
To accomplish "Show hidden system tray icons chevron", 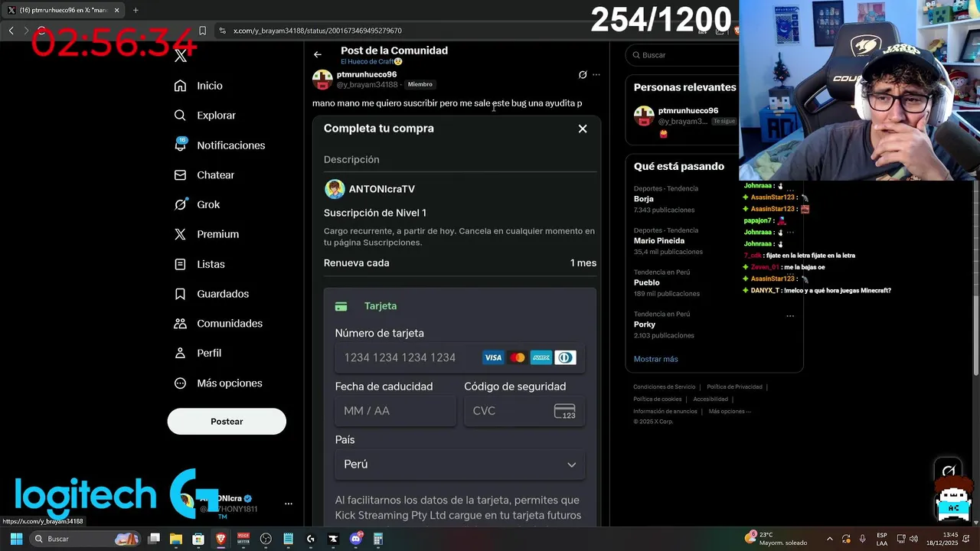I will click(x=830, y=539).
